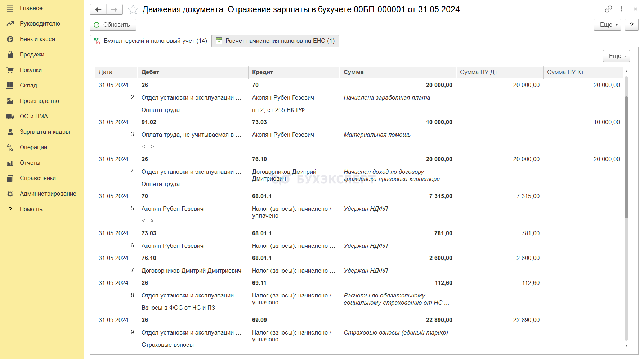The image size is (644, 359).
Task: Select credit account 76.10 in row 4
Action: pos(259,159)
